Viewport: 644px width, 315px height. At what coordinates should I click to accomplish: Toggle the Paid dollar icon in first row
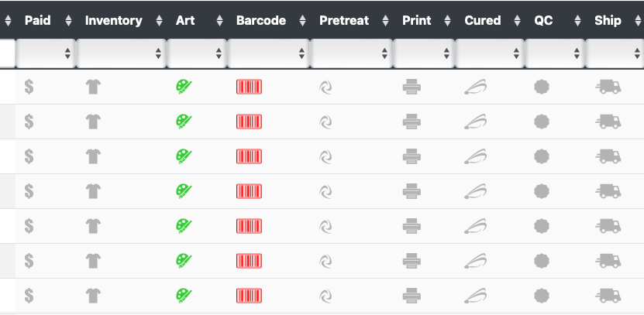(29, 87)
